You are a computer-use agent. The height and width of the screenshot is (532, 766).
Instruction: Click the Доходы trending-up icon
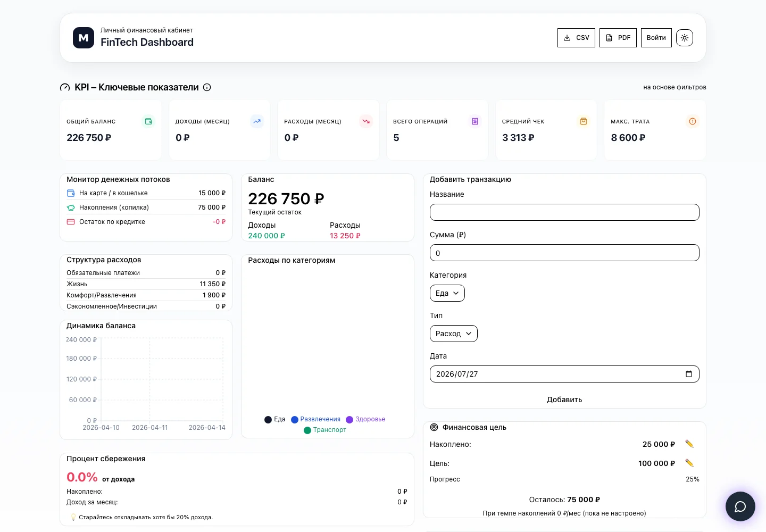point(257,121)
